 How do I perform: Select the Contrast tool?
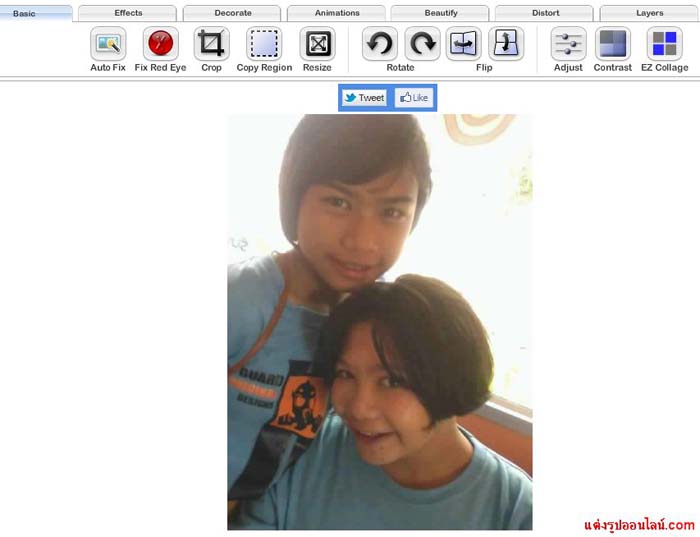(612, 44)
